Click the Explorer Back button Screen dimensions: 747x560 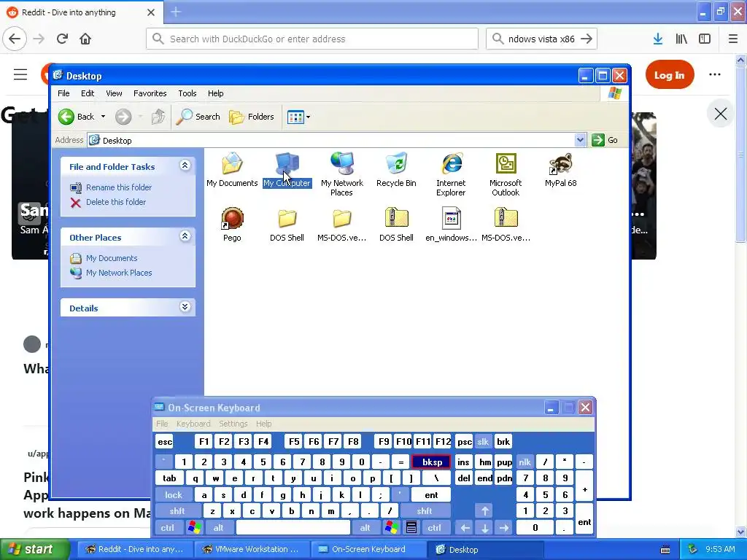point(76,117)
